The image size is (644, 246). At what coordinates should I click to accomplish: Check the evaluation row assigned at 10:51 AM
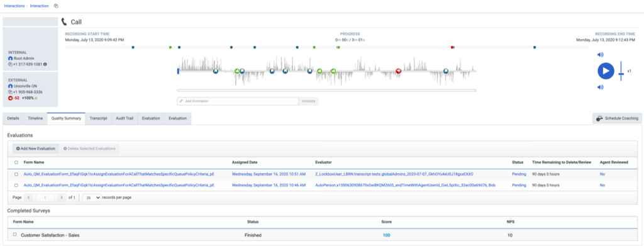point(16,174)
